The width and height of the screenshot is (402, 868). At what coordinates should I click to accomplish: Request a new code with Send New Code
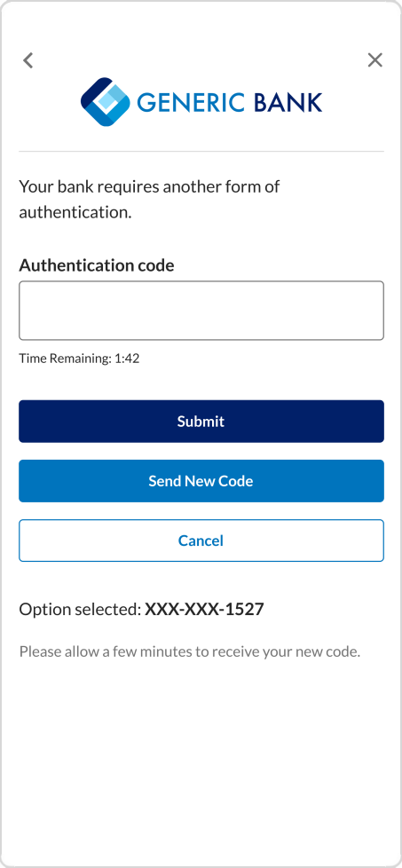click(x=201, y=481)
